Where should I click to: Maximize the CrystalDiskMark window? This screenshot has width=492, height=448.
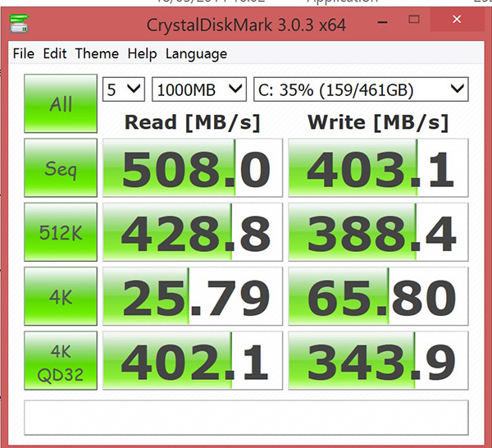click(414, 20)
